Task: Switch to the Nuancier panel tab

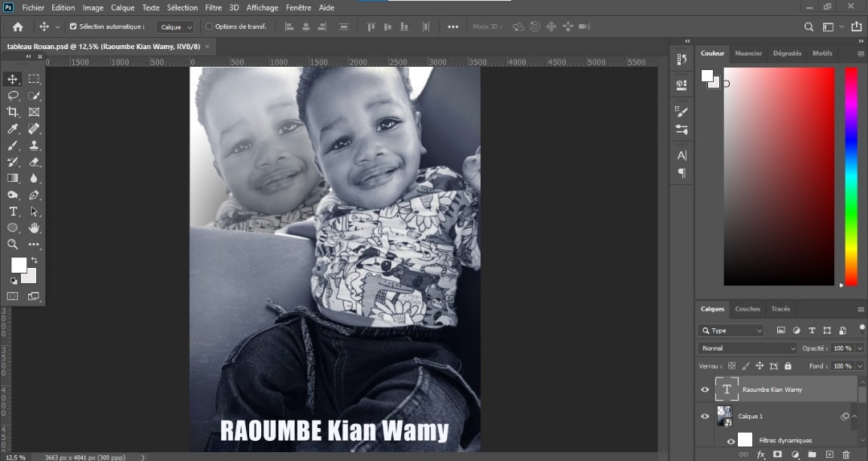Action: point(748,53)
